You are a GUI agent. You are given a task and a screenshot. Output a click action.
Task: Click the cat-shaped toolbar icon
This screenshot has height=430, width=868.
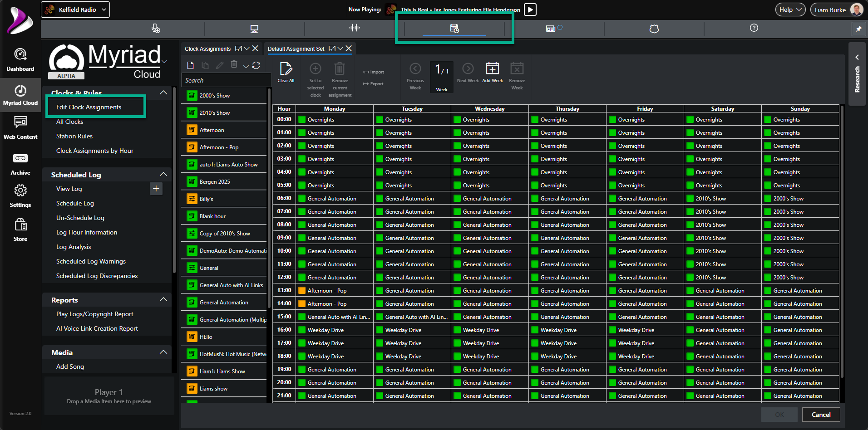point(654,29)
